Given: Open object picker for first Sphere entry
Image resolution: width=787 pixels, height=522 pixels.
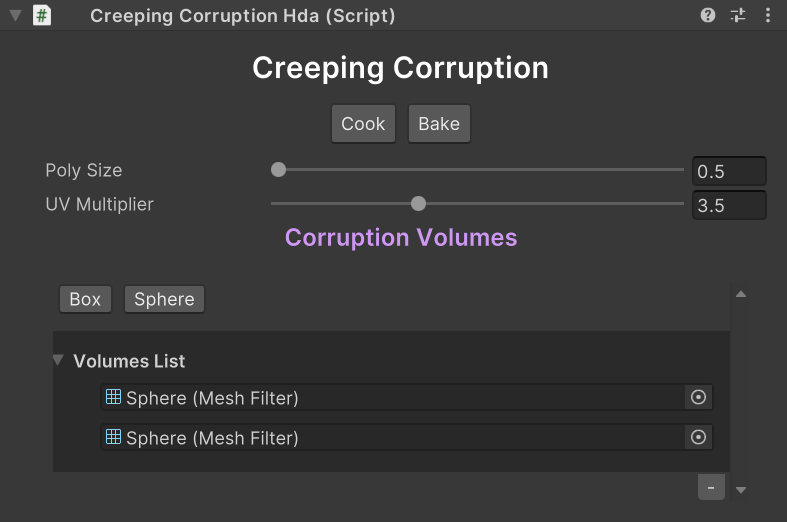Looking at the screenshot, I should point(699,398).
